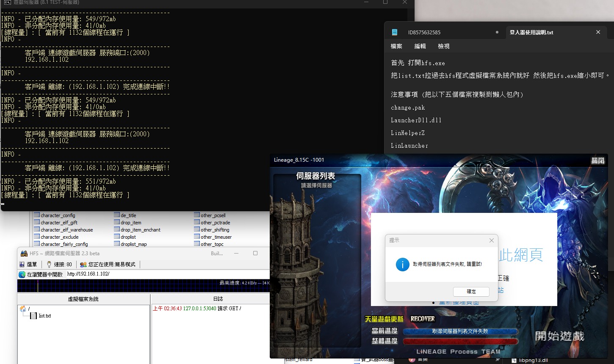
Task: Click the other_pcsell table icon
Action: [197, 215]
